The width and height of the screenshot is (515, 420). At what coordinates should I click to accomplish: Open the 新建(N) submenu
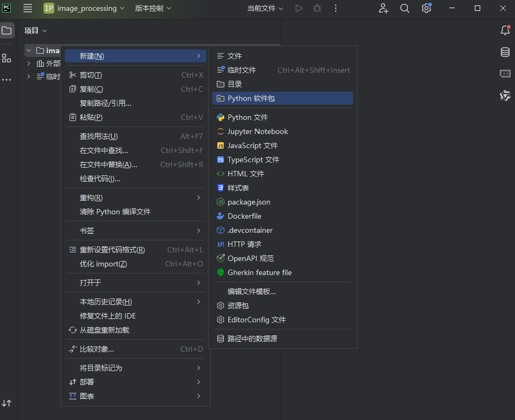(x=135, y=56)
